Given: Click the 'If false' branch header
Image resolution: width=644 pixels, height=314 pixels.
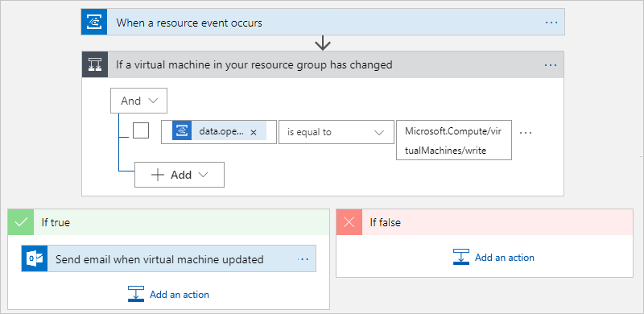Looking at the screenshot, I should (x=485, y=222).
